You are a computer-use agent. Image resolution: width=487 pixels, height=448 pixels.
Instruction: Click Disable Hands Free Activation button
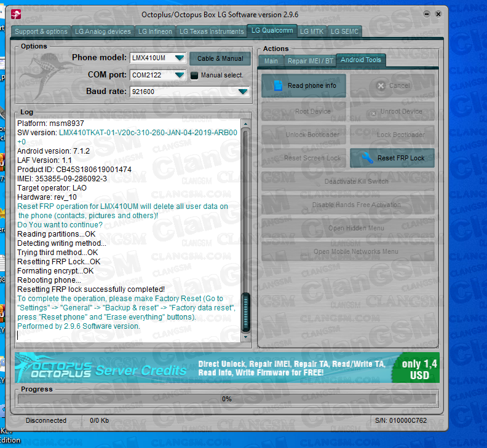pos(348,205)
